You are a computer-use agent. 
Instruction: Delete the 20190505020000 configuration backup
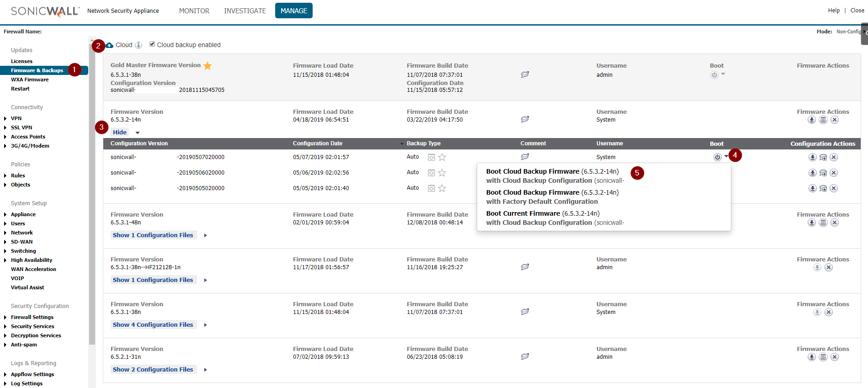click(834, 188)
